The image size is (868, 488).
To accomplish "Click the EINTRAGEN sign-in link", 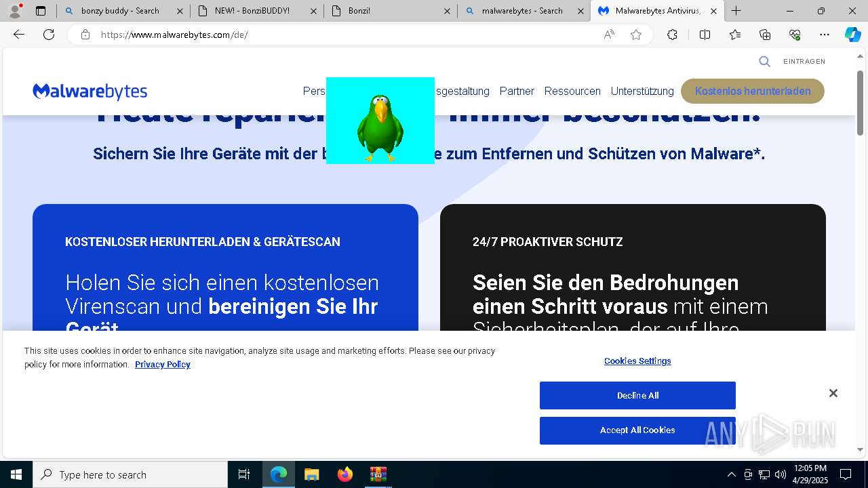I will 804,62.
